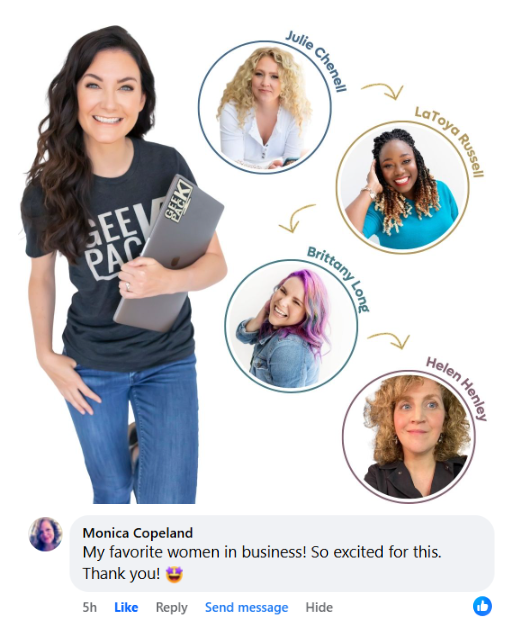The width and height of the screenshot is (520, 630).
Task: Open the Monica Copeland name link
Action: [x=137, y=533]
